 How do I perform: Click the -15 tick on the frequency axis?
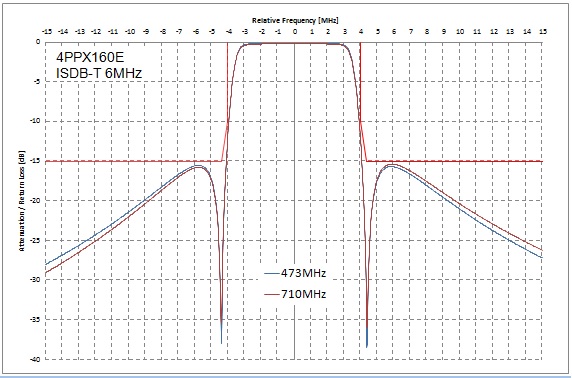tap(47, 32)
